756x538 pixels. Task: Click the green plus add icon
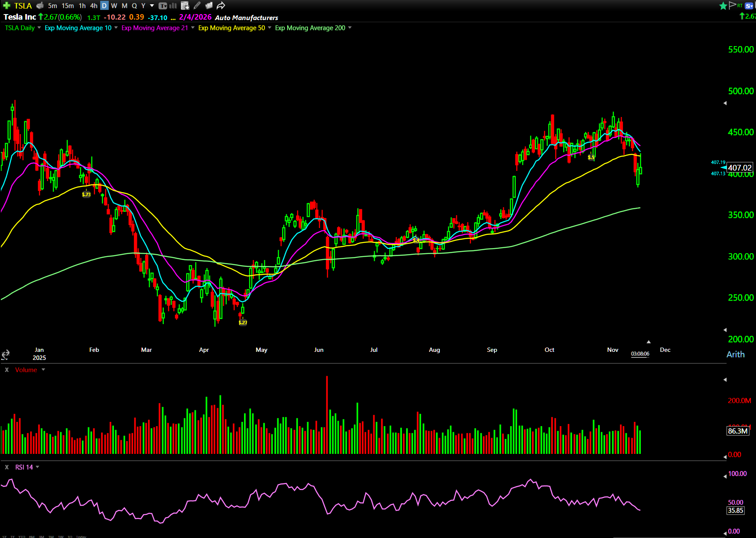point(6,6)
